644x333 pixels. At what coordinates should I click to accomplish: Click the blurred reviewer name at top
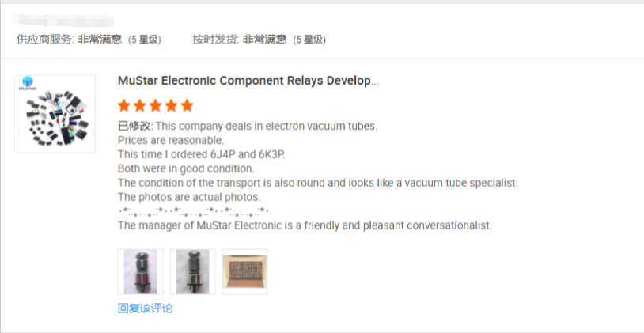(63, 20)
